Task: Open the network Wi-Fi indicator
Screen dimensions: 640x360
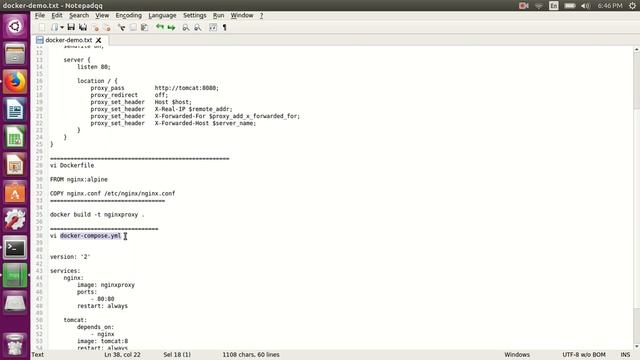Action: [539, 5]
